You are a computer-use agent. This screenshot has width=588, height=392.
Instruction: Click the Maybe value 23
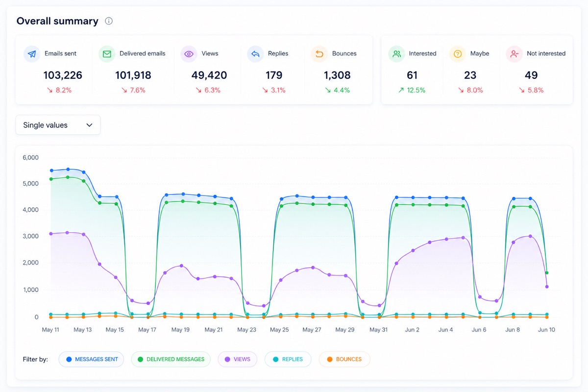tap(470, 75)
